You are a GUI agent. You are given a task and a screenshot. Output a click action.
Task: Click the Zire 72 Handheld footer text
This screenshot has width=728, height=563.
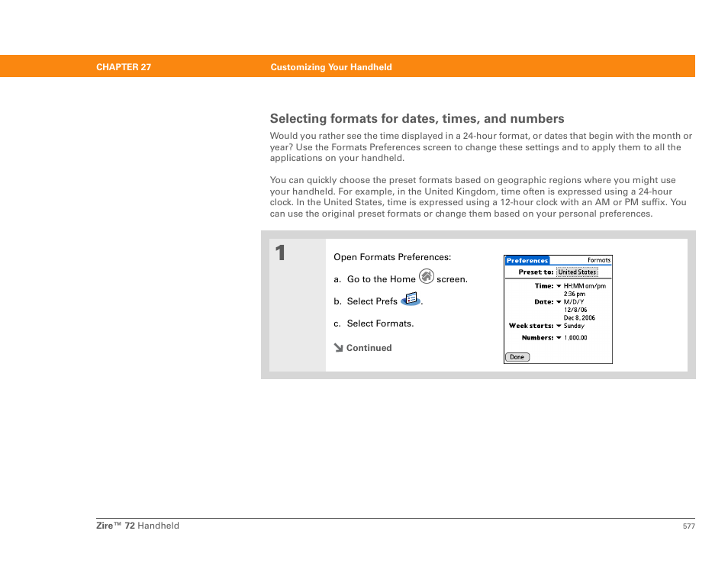(137, 526)
